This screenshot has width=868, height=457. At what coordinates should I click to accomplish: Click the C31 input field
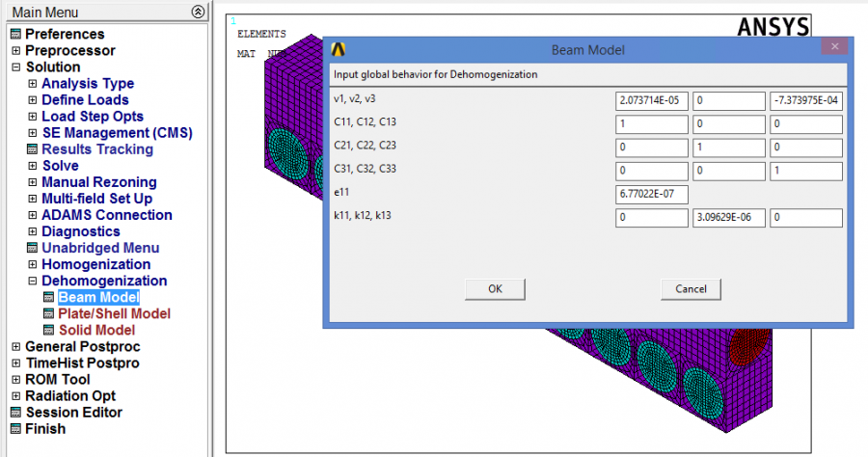tap(652, 171)
